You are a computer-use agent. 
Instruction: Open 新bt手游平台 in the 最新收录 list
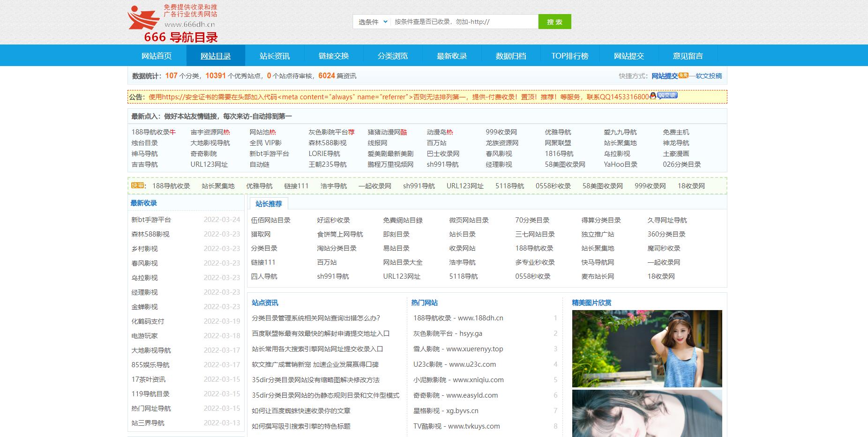pyautogui.click(x=151, y=220)
